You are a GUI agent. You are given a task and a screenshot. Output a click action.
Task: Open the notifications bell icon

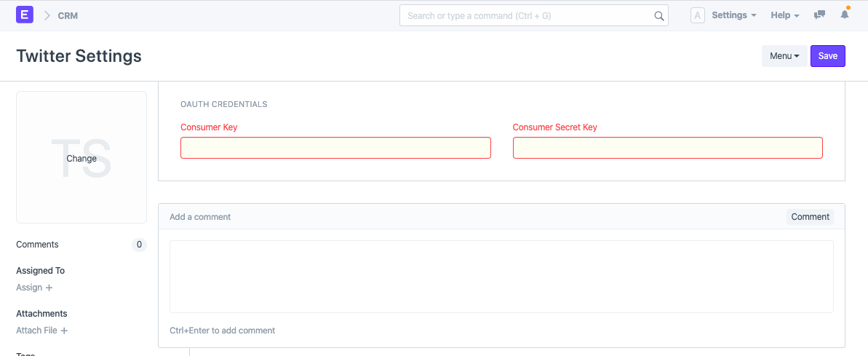845,15
